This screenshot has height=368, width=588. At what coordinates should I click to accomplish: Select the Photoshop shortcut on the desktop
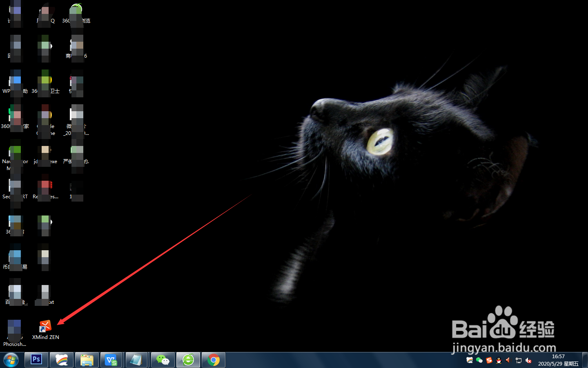pyautogui.click(x=15, y=333)
